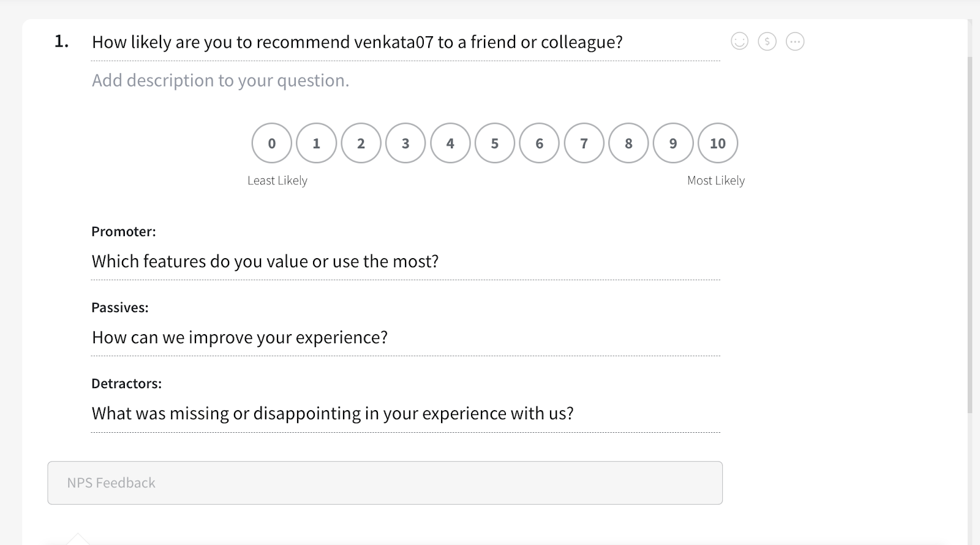This screenshot has width=980, height=545.
Task: Edit the Detractors follow-up question text
Action: pyautogui.click(x=333, y=414)
